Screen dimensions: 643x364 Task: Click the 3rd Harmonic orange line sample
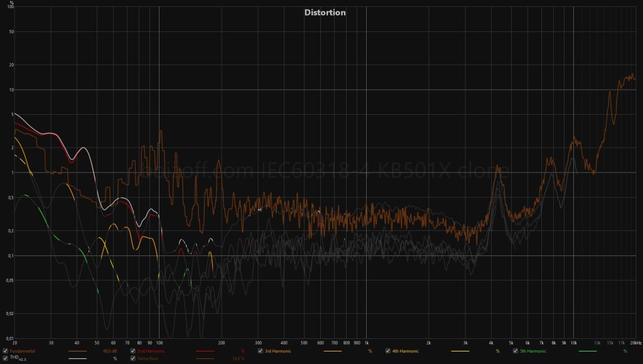333,351
